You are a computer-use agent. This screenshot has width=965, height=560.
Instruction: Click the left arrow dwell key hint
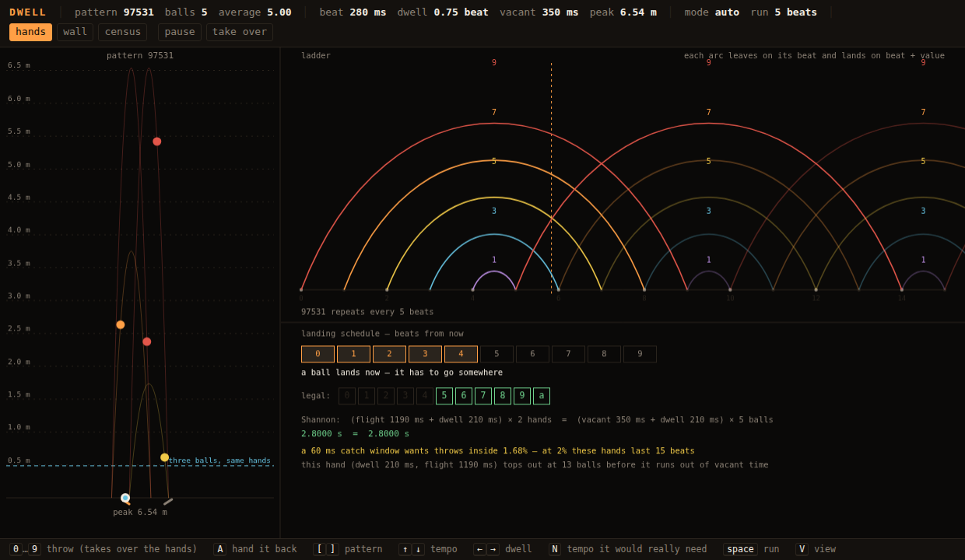pyautogui.click(x=479, y=549)
